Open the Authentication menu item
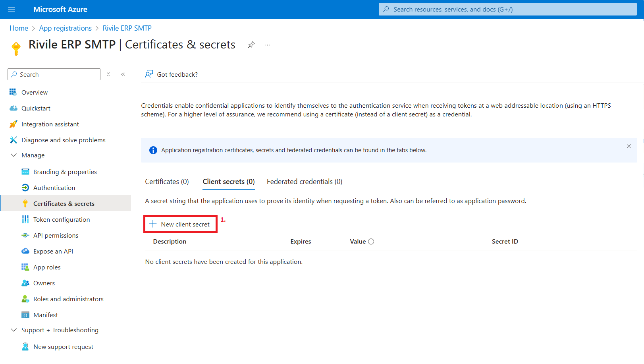The height and width of the screenshot is (364, 644). (x=54, y=188)
